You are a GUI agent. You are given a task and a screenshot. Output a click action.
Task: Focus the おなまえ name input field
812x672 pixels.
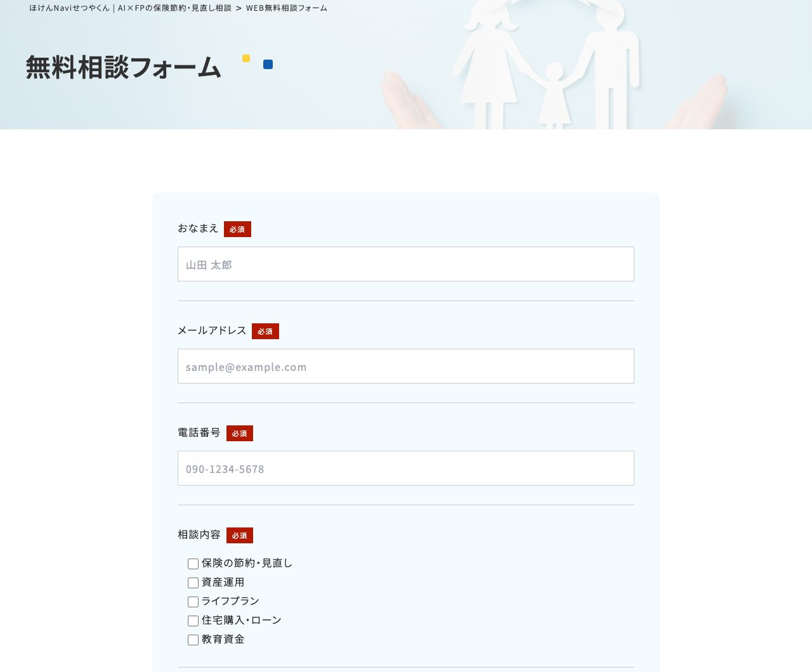(x=406, y=264)
